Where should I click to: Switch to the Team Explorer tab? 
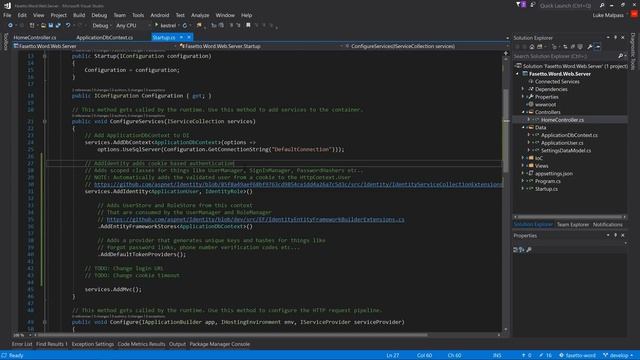pos(573,224)
